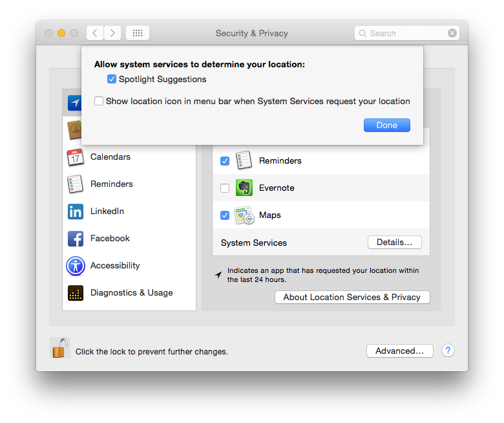The height and width of the screenshot is (423, 504).
Task: Enable Show location icon in menu bar
Action: coord(99,101)
